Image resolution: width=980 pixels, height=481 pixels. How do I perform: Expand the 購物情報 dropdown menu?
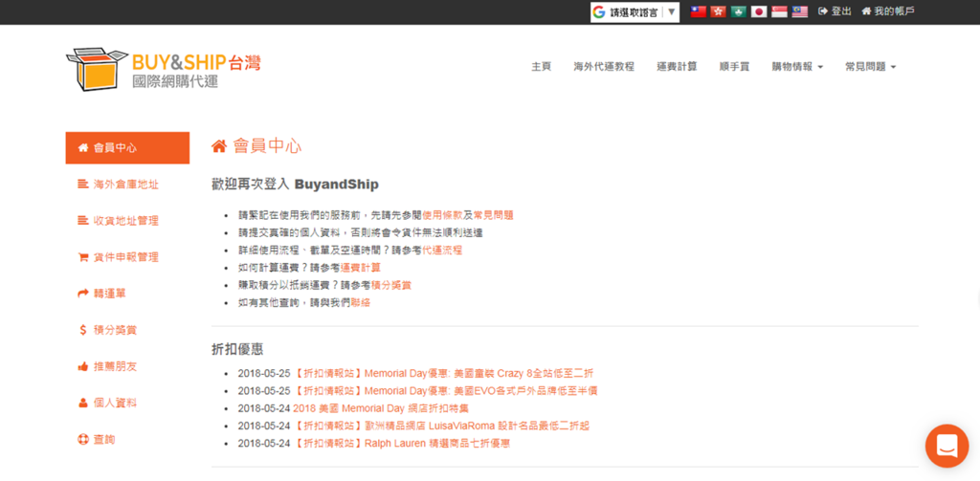click(797, 67)
